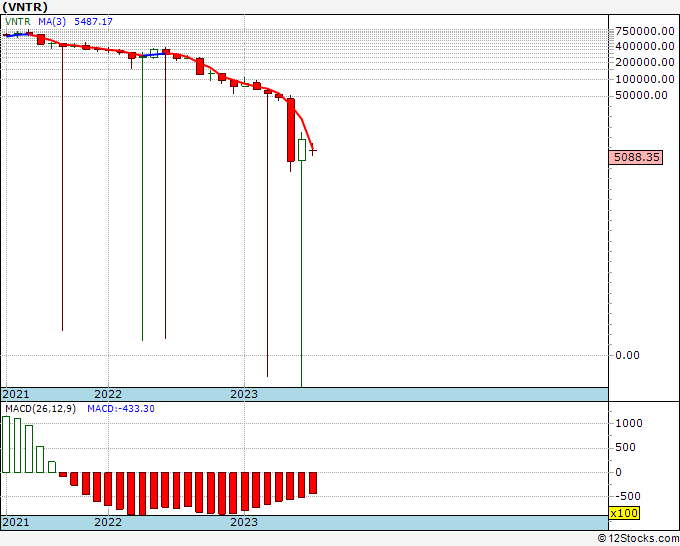Click 2021 on price chart timeline

tap(16, 394)
